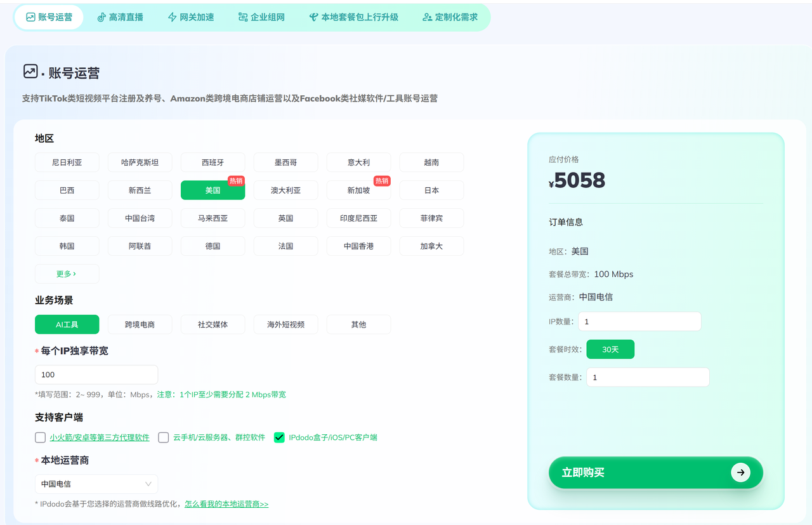Click the 立即购买 purchase button
The width and height of the screenshot is (812, 525).
pos(655,472)
